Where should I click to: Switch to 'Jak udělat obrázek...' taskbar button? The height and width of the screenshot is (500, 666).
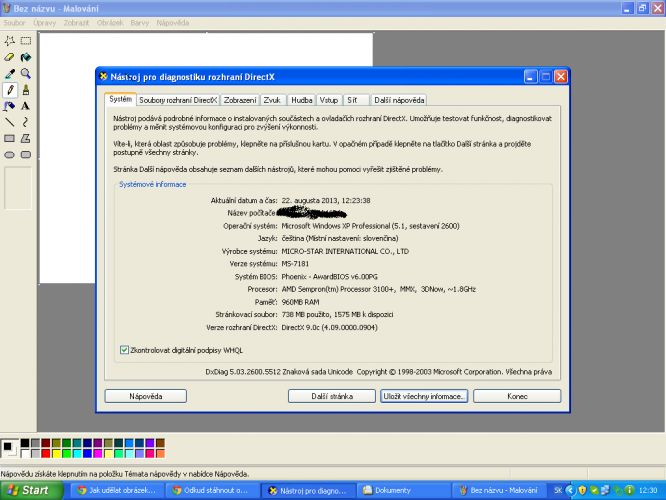click(x=116, y=490)
